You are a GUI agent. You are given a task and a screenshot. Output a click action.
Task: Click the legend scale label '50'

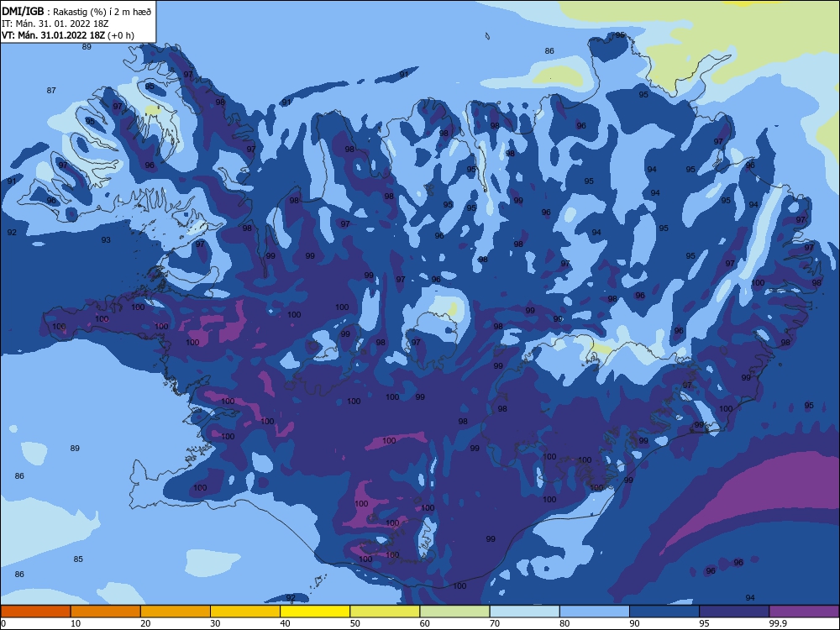(x=355, y=623)
